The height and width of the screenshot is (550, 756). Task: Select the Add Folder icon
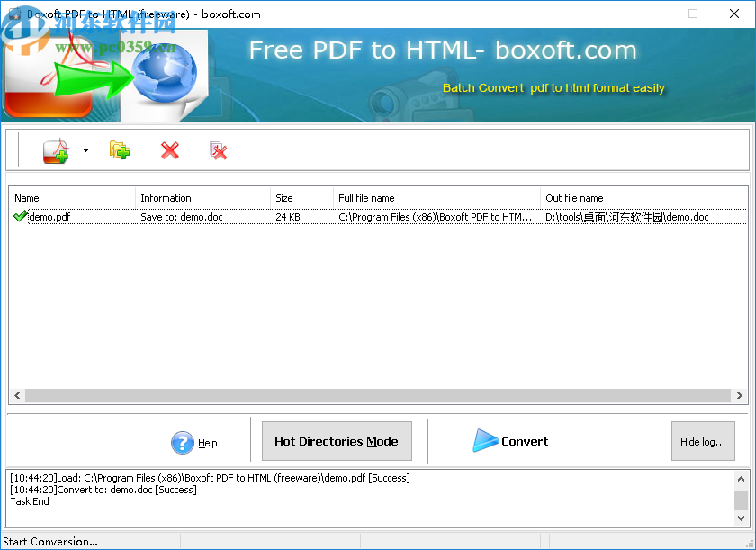click(x=118, y=150)
